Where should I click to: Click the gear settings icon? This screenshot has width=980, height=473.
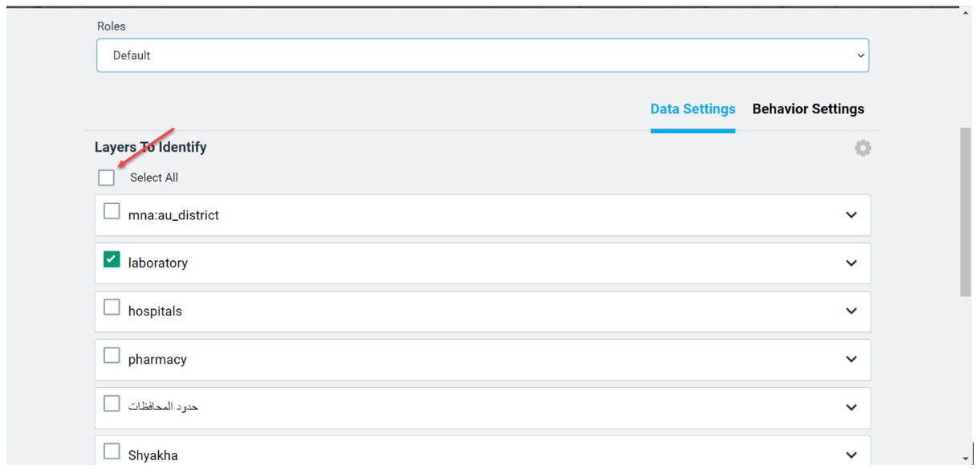(x=863, y=149)
